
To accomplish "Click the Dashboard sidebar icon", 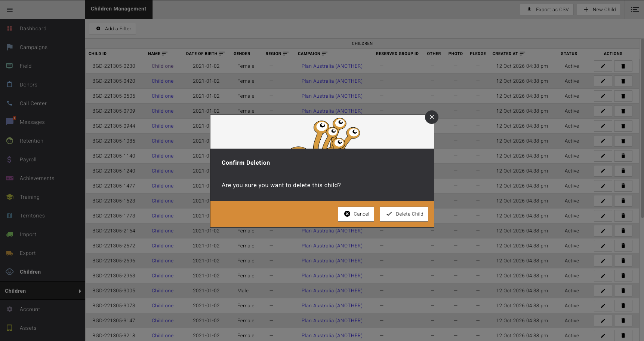I will click(x=10, y=28).
